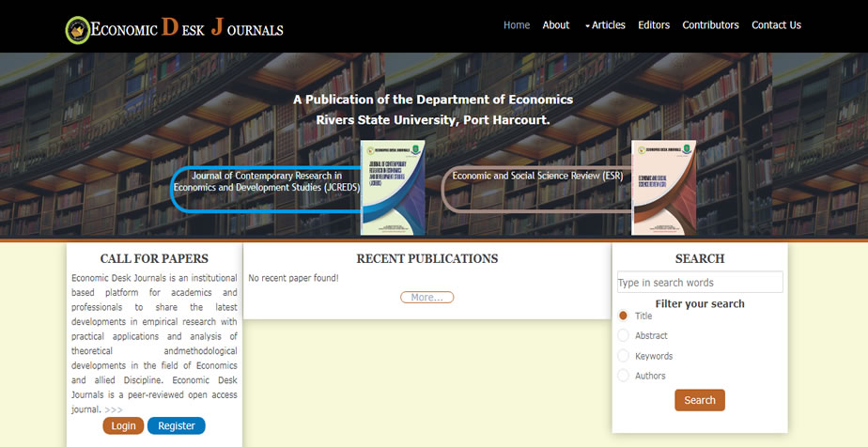
Task: Choose the Keywords radio option
Action: point(624,356)
